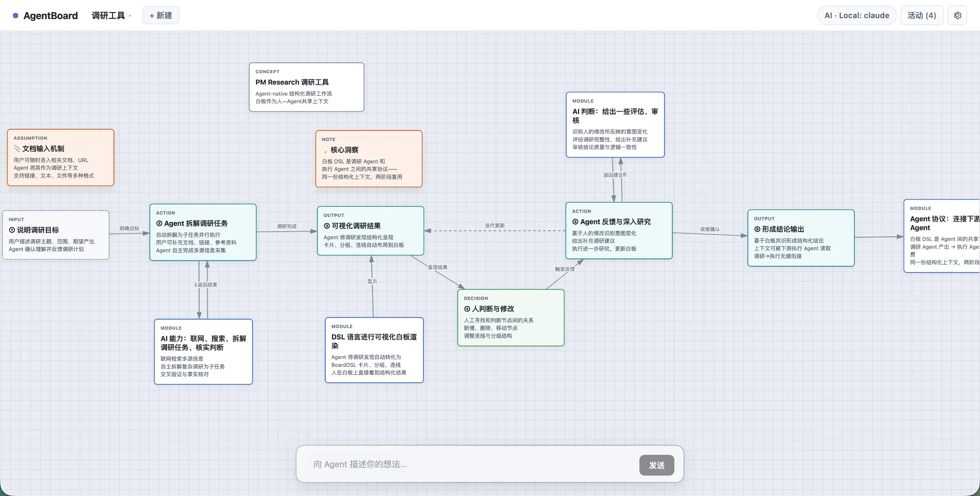Click step 2 icon of Agent 拆解调研任务
980x496 pixels.
click(159, 223)
